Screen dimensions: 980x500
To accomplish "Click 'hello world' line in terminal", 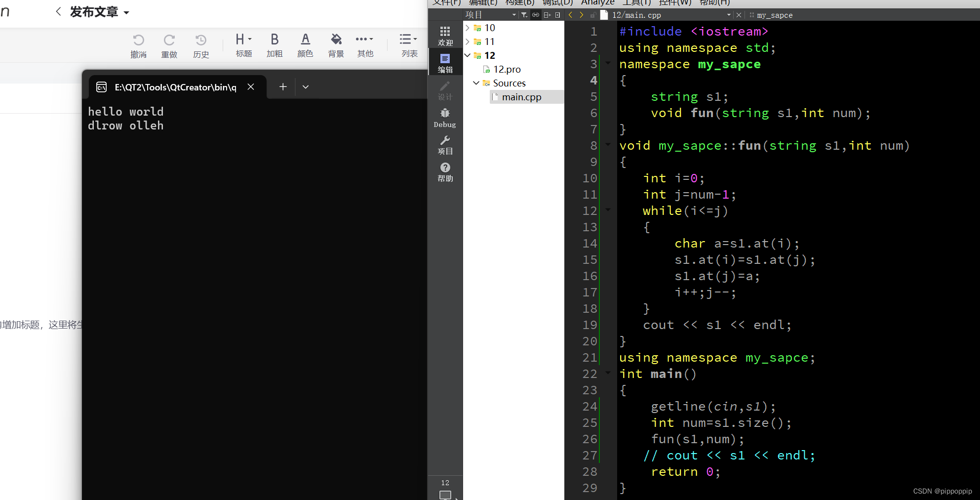I will pyautogui.click(x=125, y=112).
